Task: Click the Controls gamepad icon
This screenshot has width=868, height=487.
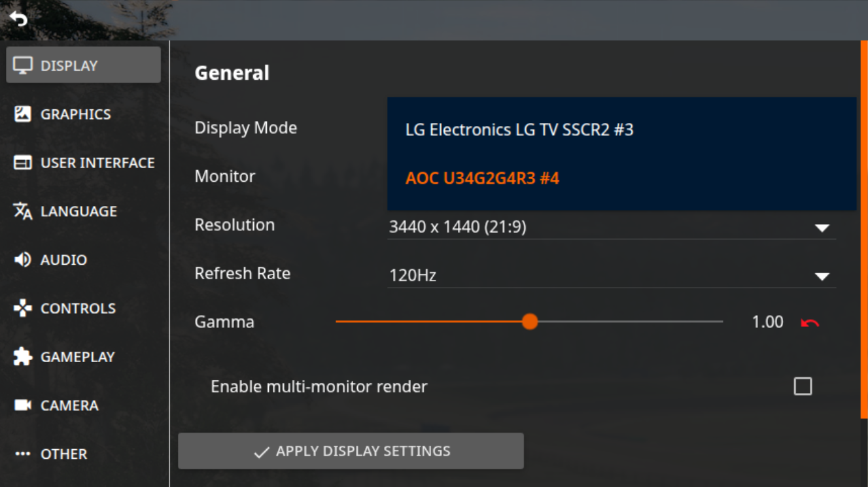Action: pos(23,308)
